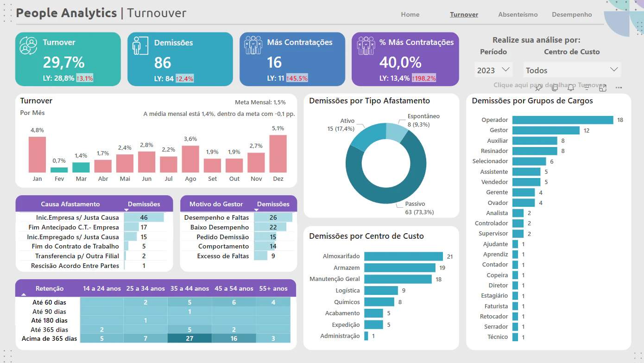Click the group icon on the % Más Contratações card
Viewport: 644px width, 363px height.
(x=366, y=46)
